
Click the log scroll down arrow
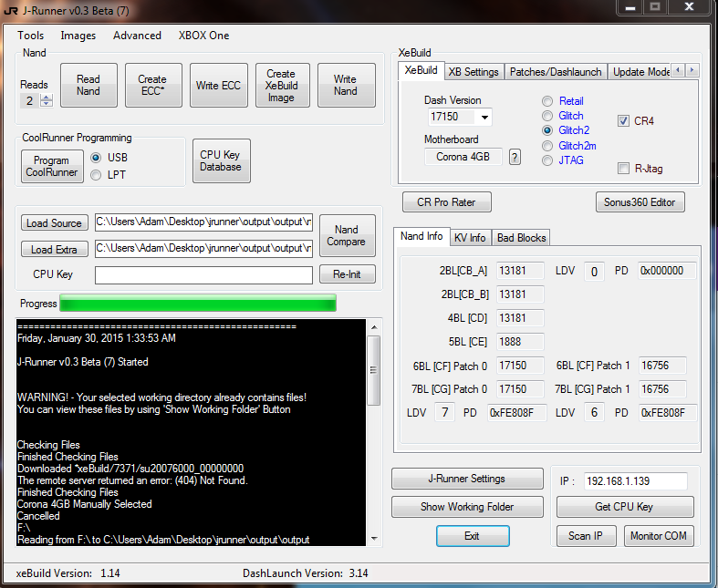point(374,539)
